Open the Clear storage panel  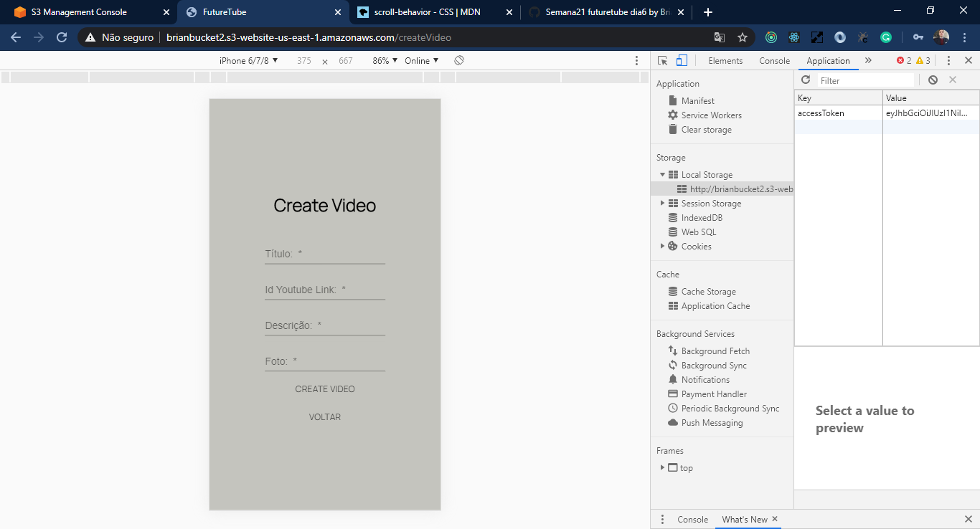(699, 130)
